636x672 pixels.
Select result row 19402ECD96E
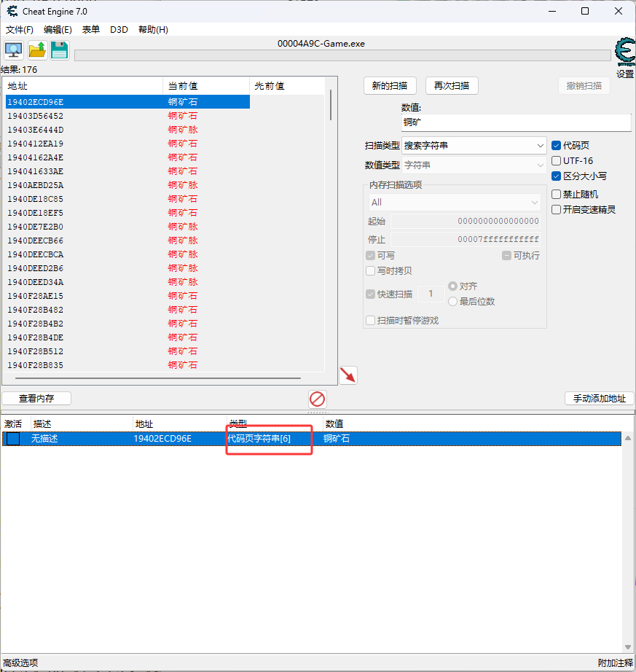click(x=127, y=102)
